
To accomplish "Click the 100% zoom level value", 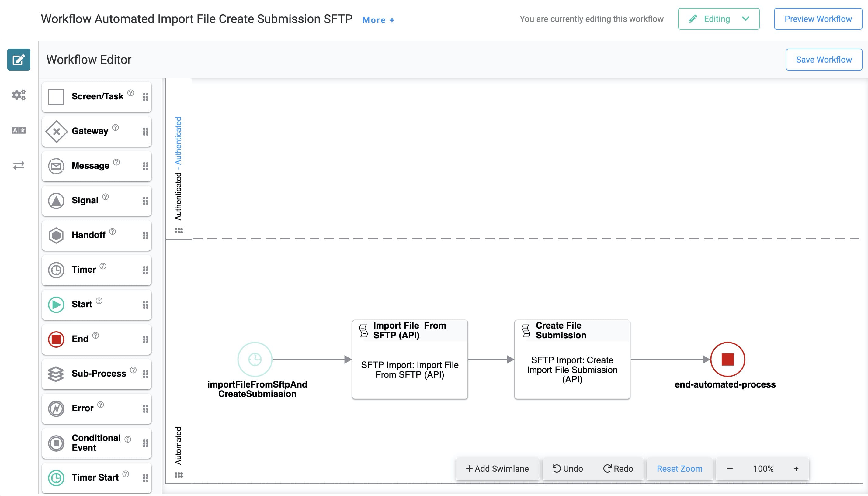I will pyautogui.click(x=763, y=469).
